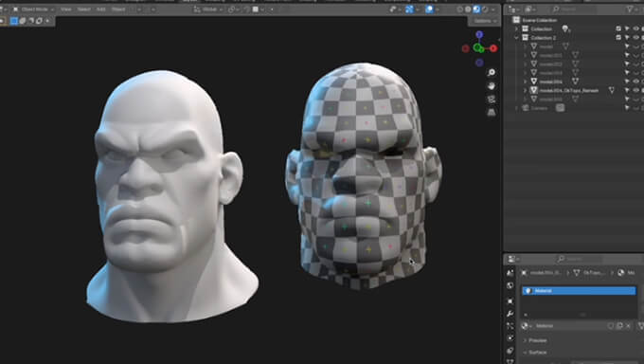Viewport: 644px width, 364px height.
Task: Open the Scene/World properties tab icon
Action: (x=510, y=285)
